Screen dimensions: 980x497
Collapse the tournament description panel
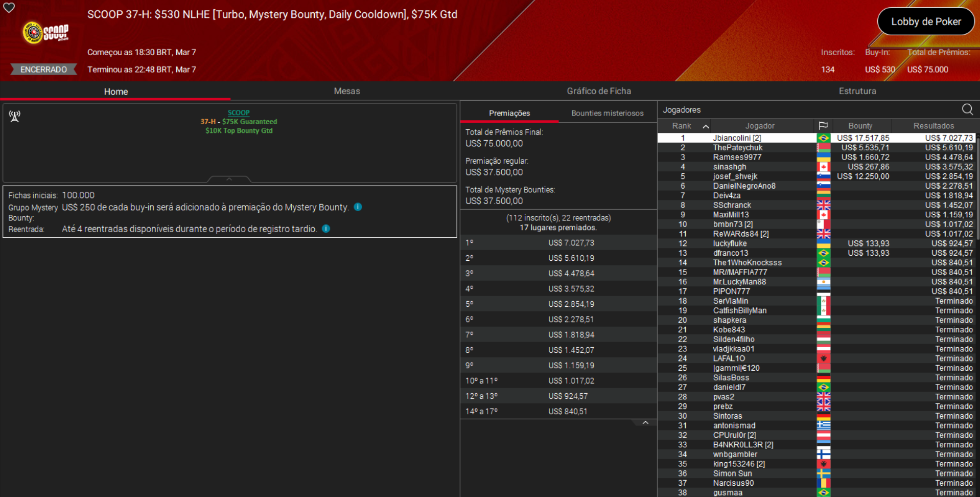[229, 179]
